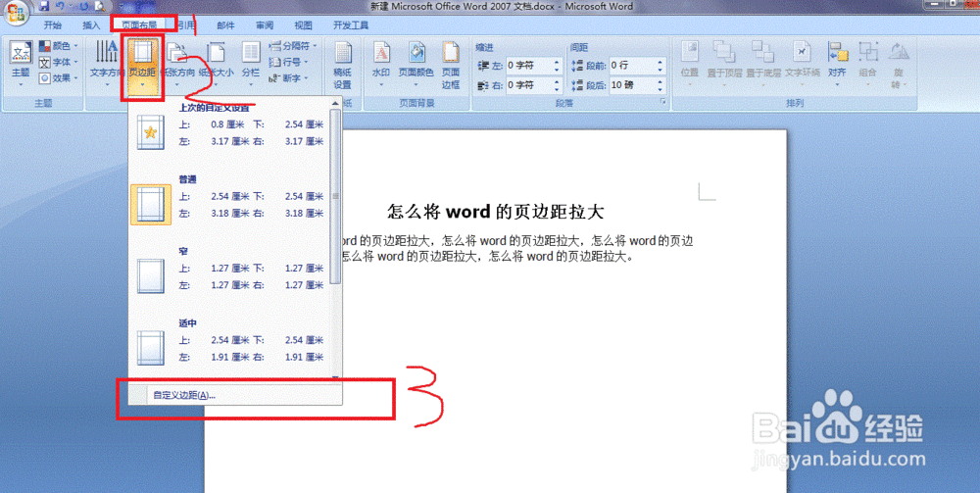Redo via the quick access toolbar
Image resolution: width=980 pixels, height=493 pixels.
(x=84, y=6)
